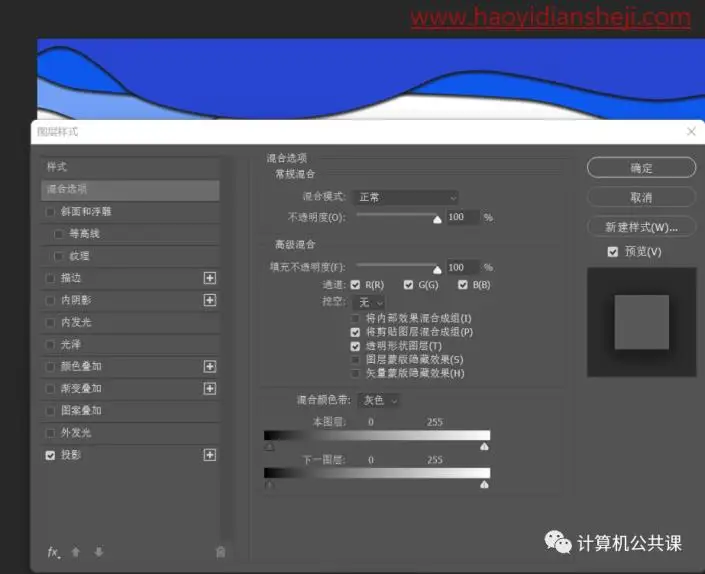This screenshot has width=705, height=574.
Task: Click plus icon next to 描边
Action: pos(210,278)
